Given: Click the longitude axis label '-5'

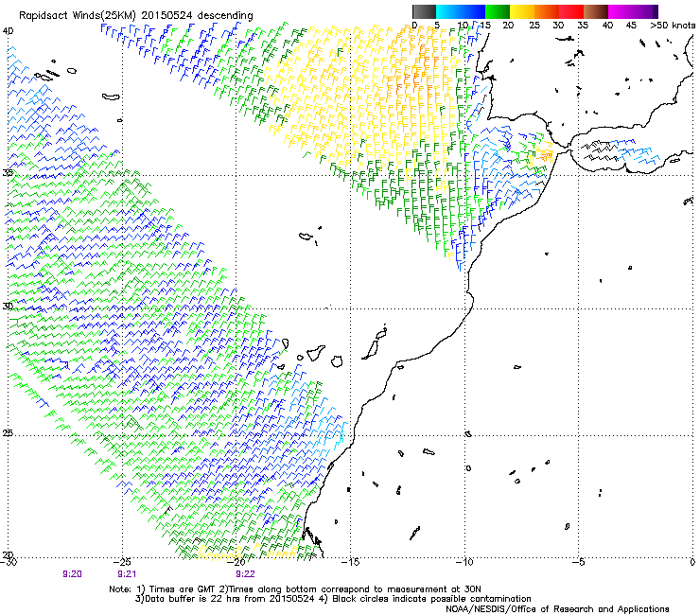Looking at the screenshot, I should click(579, 562).
